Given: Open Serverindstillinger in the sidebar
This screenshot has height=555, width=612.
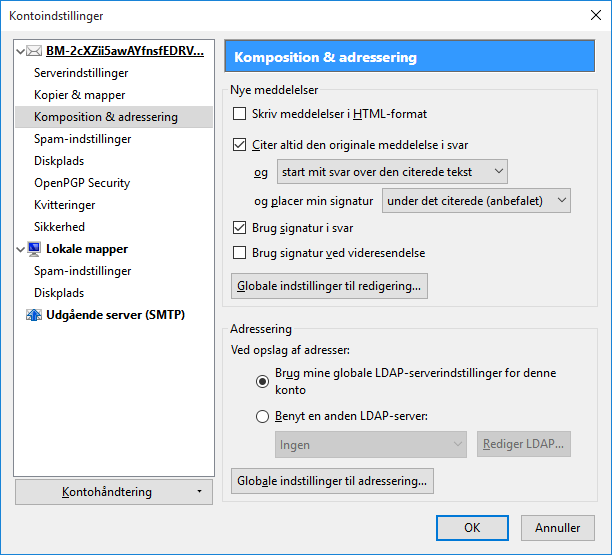Looking at the screenshot, I should (x=81, y=73).
